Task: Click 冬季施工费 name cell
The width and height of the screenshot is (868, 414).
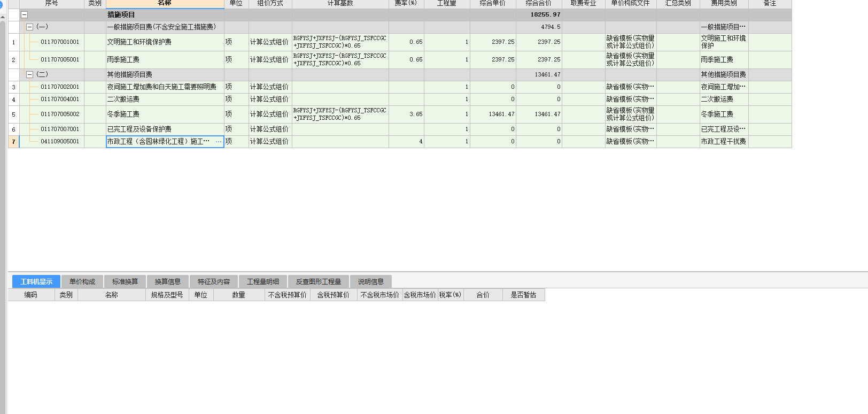Action: [165, 114]
